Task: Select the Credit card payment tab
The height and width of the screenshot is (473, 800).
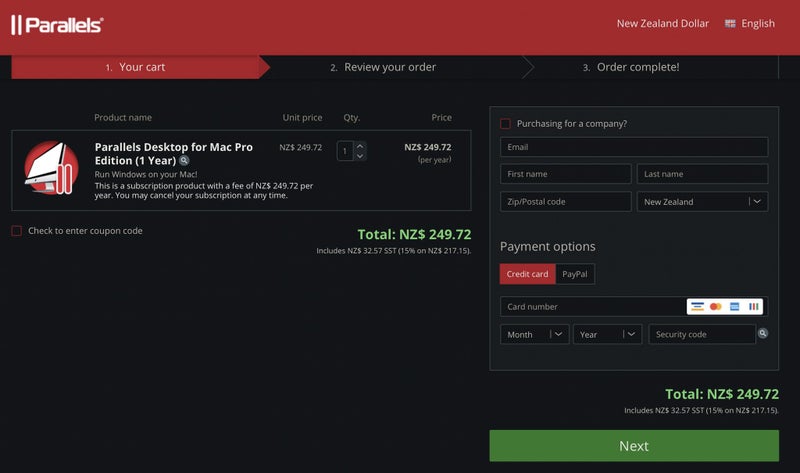Action: point(527,274)
